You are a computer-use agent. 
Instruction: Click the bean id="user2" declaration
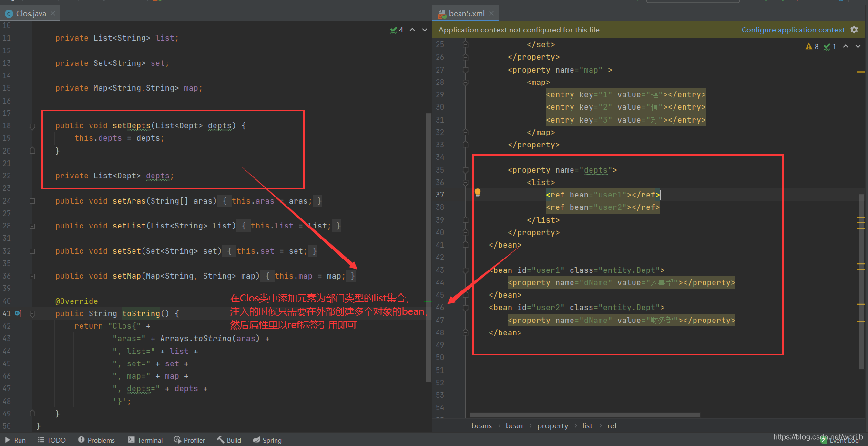pos(577,308)
